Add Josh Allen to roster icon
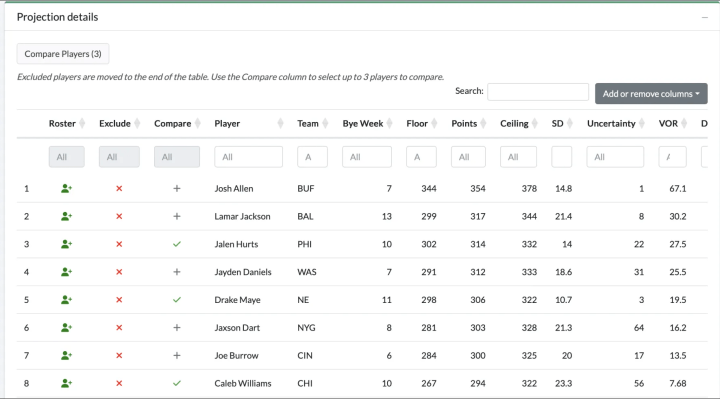This screenshot has height=399, width=720. point(67,188)
